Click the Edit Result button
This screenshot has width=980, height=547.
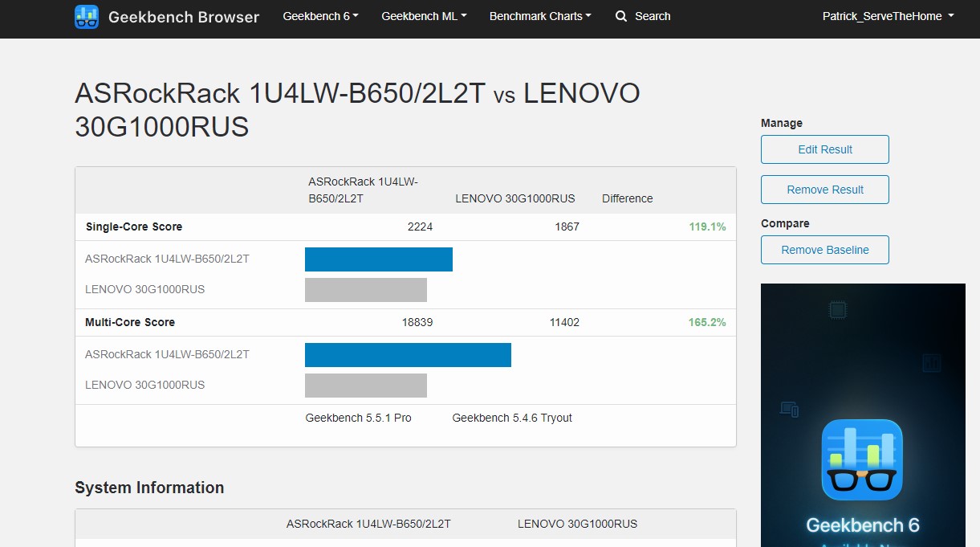click(x=824, y=149)
